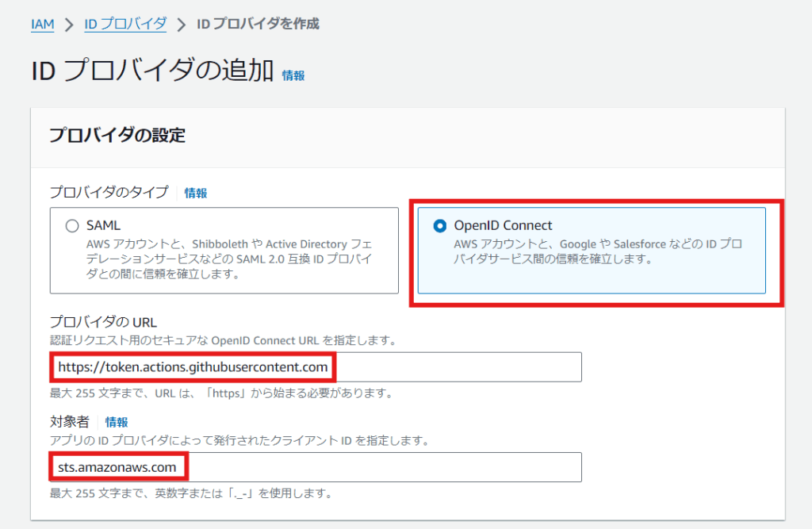812x529 pixels.
Task: Click the https requirement hint under URL field
Action: (x=220, y=393)
